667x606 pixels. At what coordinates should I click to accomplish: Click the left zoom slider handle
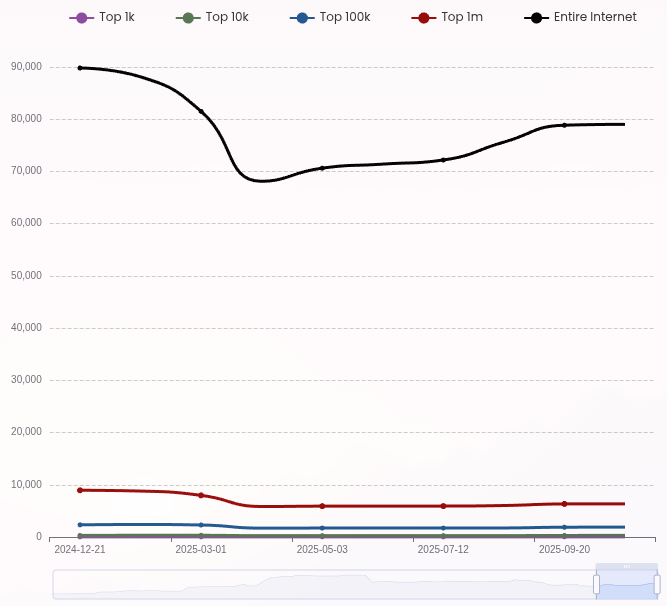tap(596, 584)
